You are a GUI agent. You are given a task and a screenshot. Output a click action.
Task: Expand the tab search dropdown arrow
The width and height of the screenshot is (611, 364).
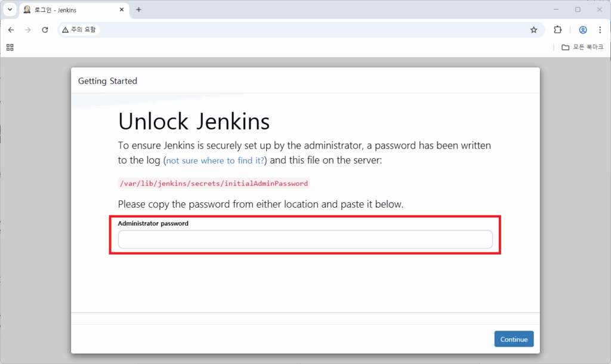pyautogui.click(x=10, y=10)
